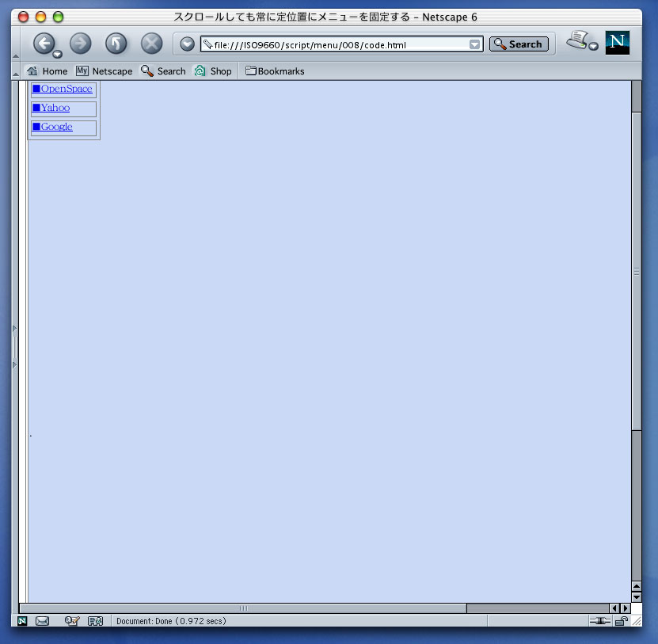Open the Print options dropdown arrow

[593, 46]
